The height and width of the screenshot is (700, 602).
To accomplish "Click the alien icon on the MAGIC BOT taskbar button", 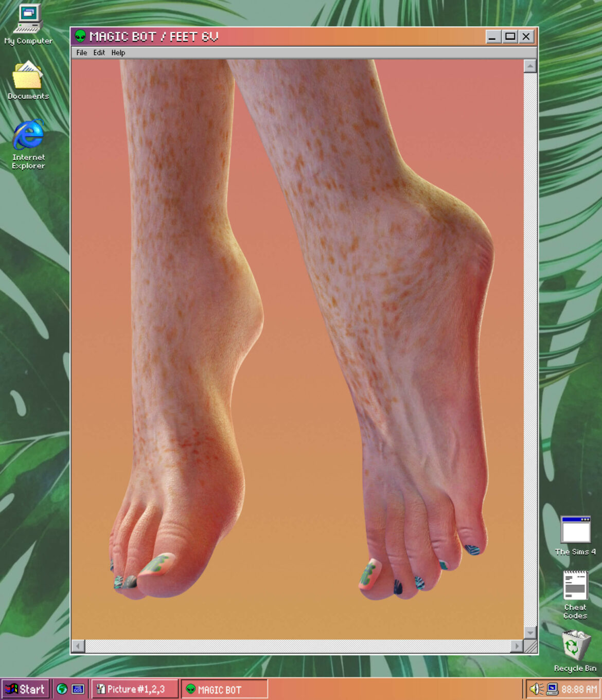I will point(191,689).
